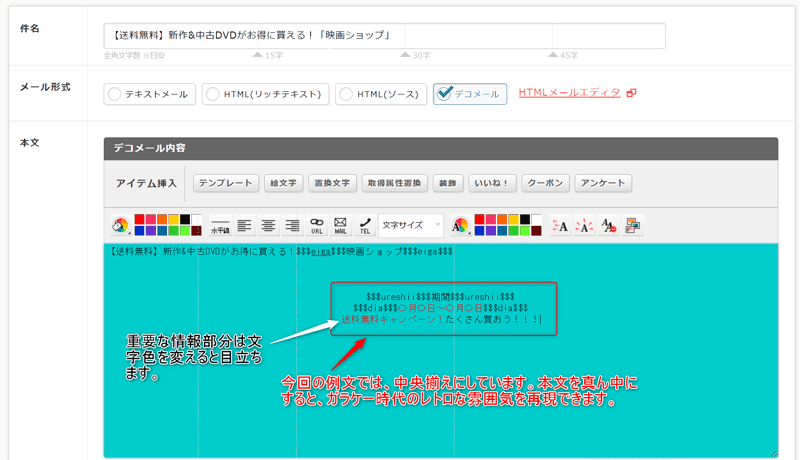This screenshot has height=460, width=800.
Task: Pick blue in background color palette
Action: point(139,231)
